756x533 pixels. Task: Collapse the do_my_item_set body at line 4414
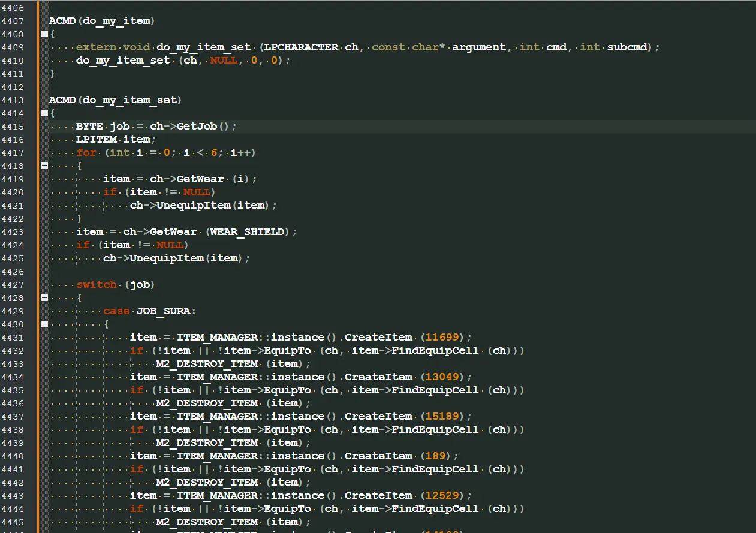44,113
